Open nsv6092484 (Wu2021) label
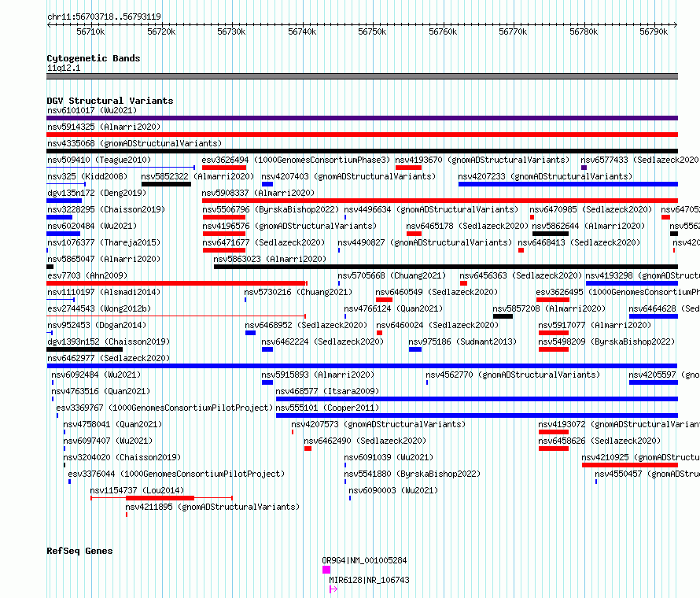Viewport: 700px width, 598px height. pyautogui.click(x=96, y=375)
